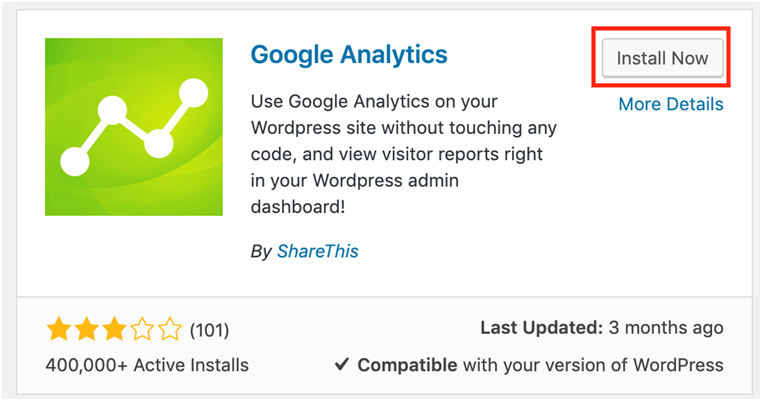This screenshot has height=401, width=762.
Task: Click the third filled rating star
Action: coord(114,328)
